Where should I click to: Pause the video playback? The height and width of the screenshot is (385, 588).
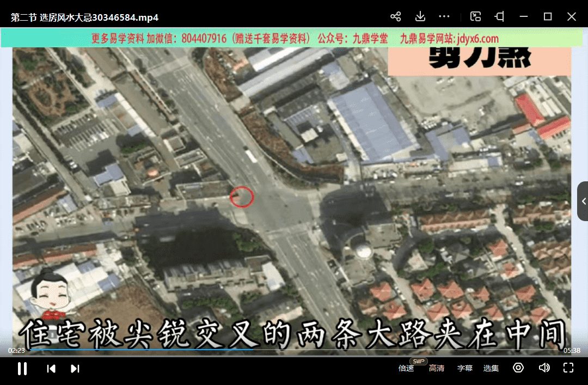pos(22,369)
